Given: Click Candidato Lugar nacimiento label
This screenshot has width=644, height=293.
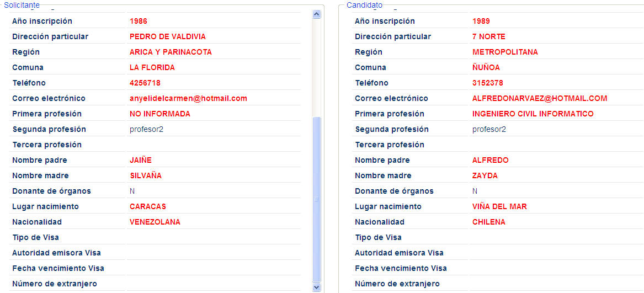Looking at the screenshot, I should point(388,207).
